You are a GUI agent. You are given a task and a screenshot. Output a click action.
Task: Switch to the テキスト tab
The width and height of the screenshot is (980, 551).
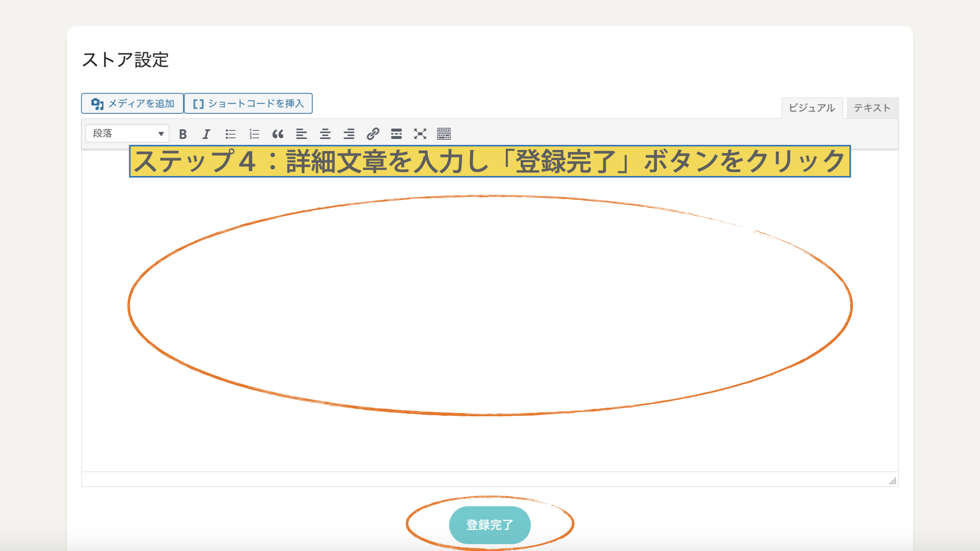872,108
